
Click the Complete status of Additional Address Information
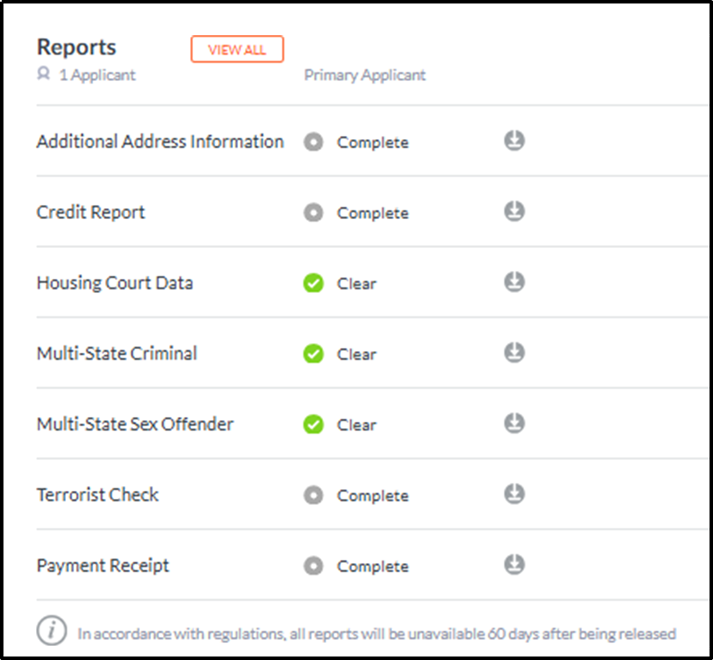(373, 142)
